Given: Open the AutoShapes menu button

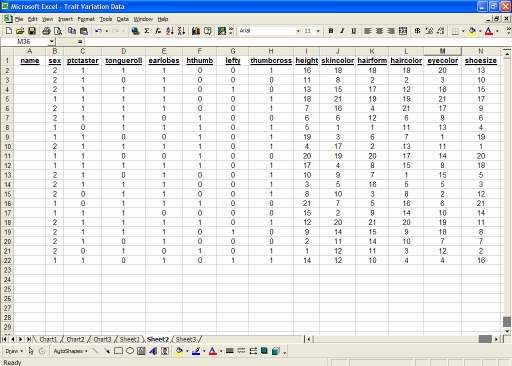Looking at the screenshot, I should pyautogui.click(x=70, y=351).
